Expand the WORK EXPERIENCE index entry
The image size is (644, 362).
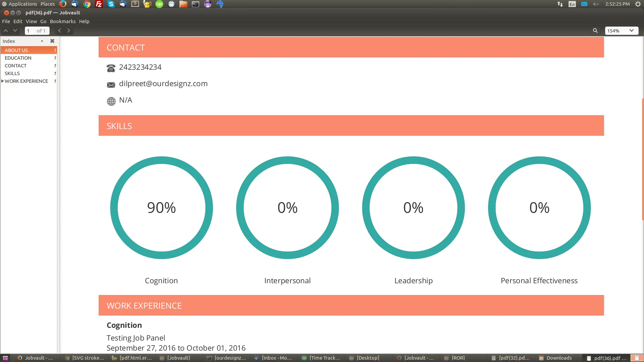[3, 81]
